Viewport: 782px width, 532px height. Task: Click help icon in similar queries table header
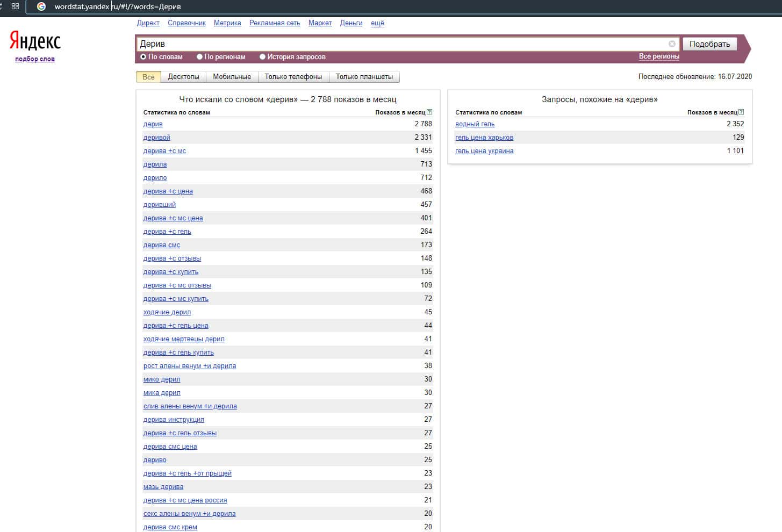(741, 112)
